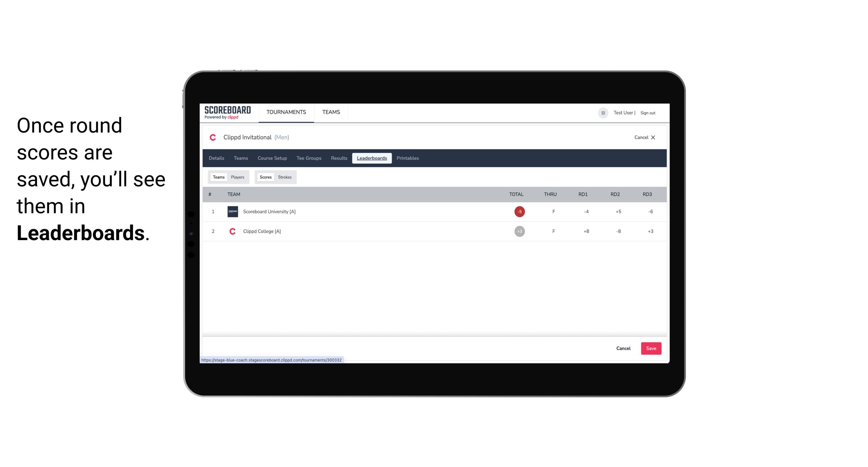
Task: Click Clippd College team logo icon
Action: (231, 231)
